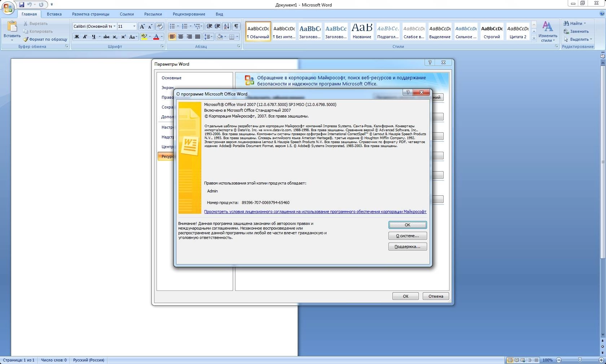The height and width of the screenshot is (364, 606).
Task: Switch to Draft view in status bar
Action: [536, 360]
